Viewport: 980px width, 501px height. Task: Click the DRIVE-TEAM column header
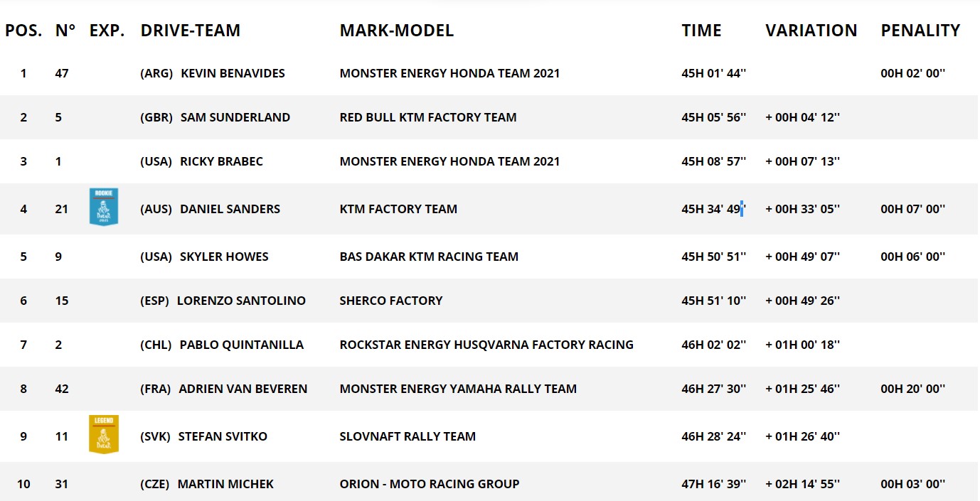click(x=191, y=31)
